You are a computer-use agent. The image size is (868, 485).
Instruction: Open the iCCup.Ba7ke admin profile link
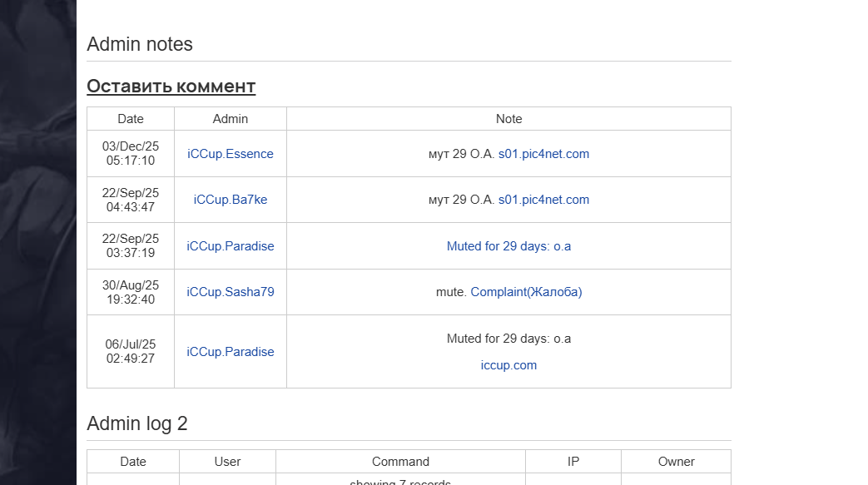click(231, 200)
